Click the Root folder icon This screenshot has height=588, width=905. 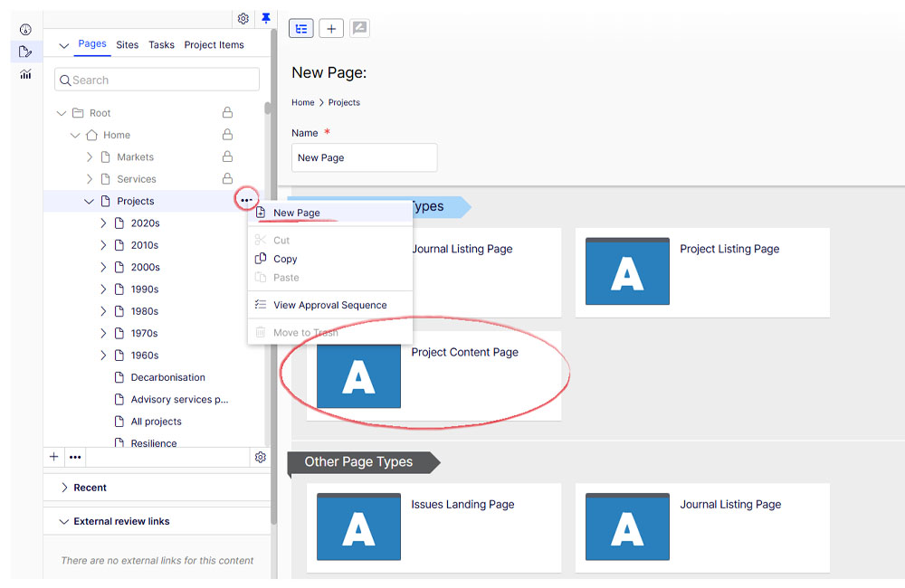click(x=77, y=112)
